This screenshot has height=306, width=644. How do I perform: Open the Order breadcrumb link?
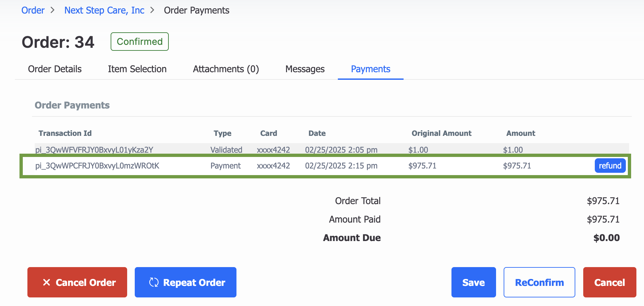[33, 10]
